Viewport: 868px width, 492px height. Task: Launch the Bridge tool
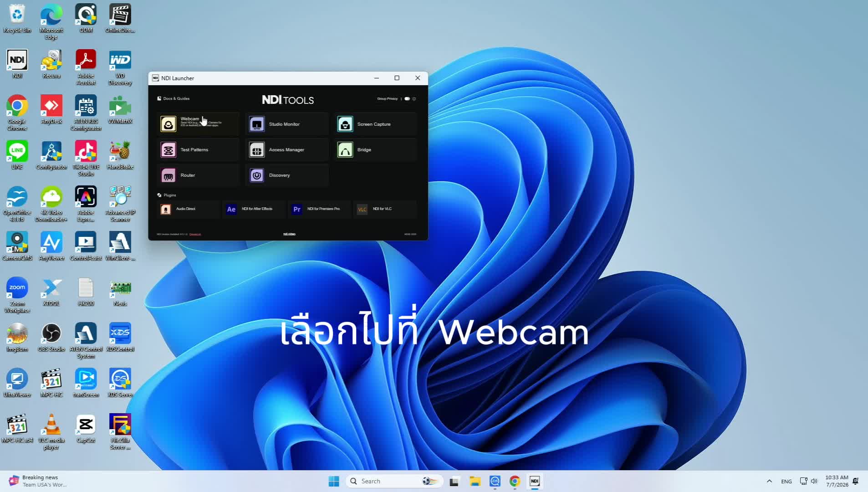click(x=375, y=149)
